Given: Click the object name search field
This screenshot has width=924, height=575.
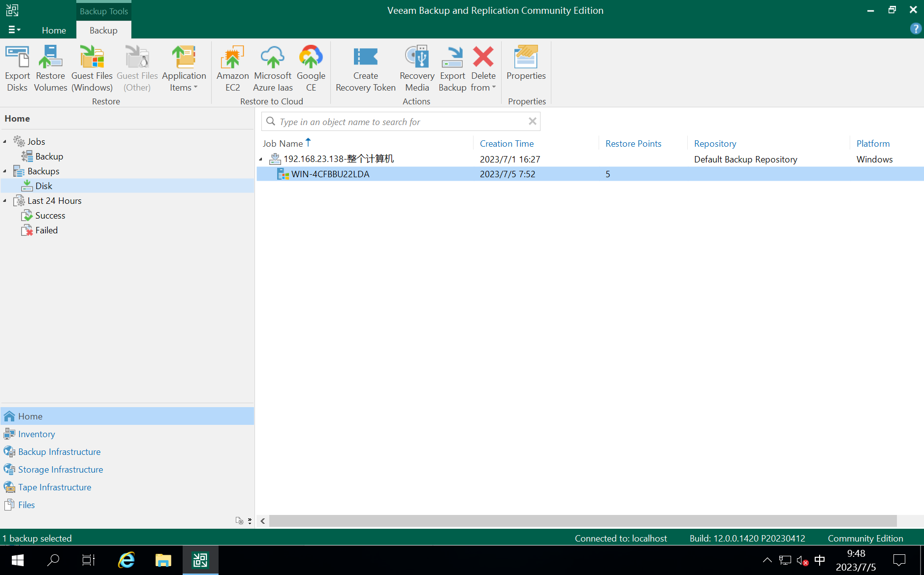Looking at the screenshot, I should pos(401,122).
